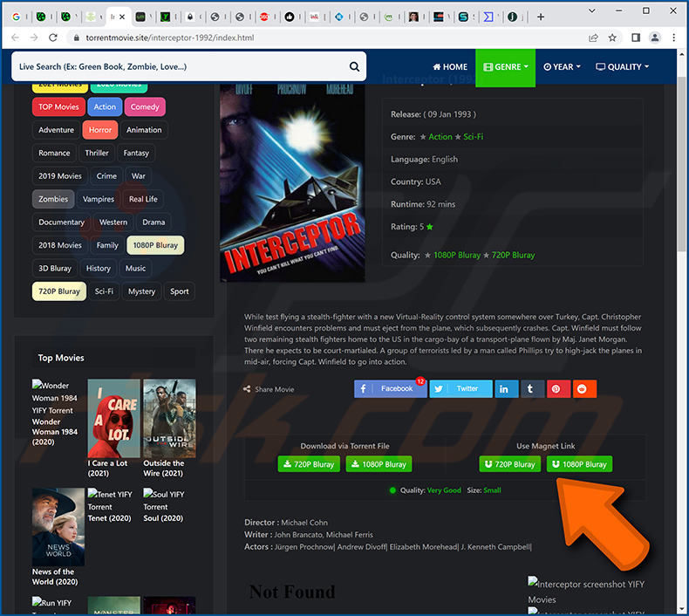Select the Action tag in sidebar
Viewport: 689px width, 616px height.
(105, 106)
